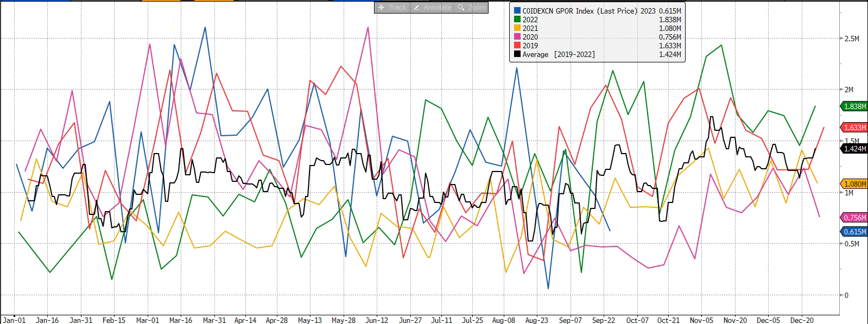This screenshot has height=324, width=868.
Task: Click the Apr-28 date label
Action: (x=277, y=320)
